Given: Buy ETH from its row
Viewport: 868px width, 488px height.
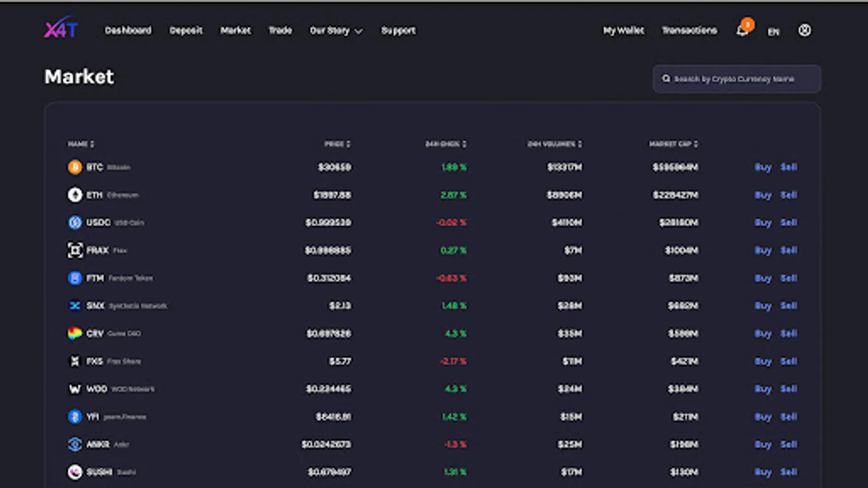Looking at the screenshot, I should [x=763, y=195].
